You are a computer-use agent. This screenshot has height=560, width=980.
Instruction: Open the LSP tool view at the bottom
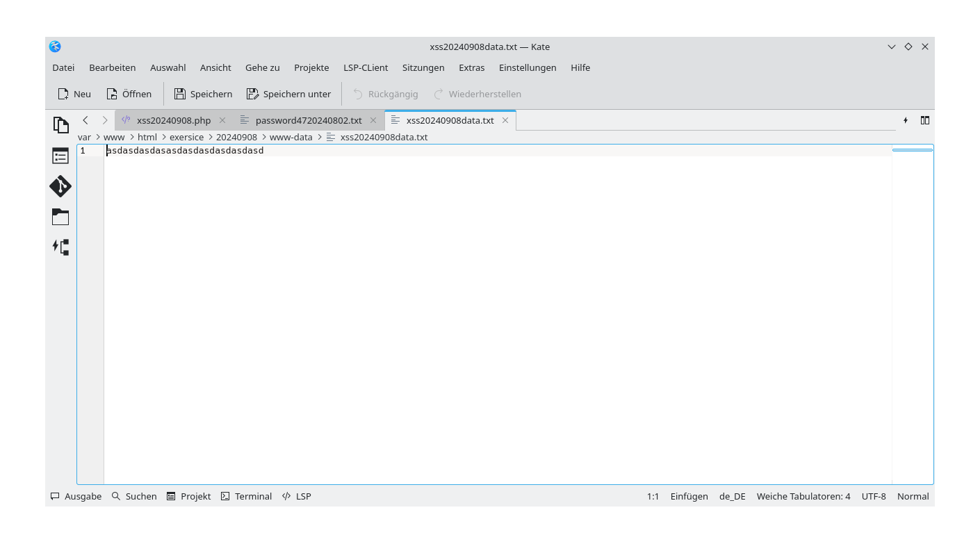tap(296, 496)
